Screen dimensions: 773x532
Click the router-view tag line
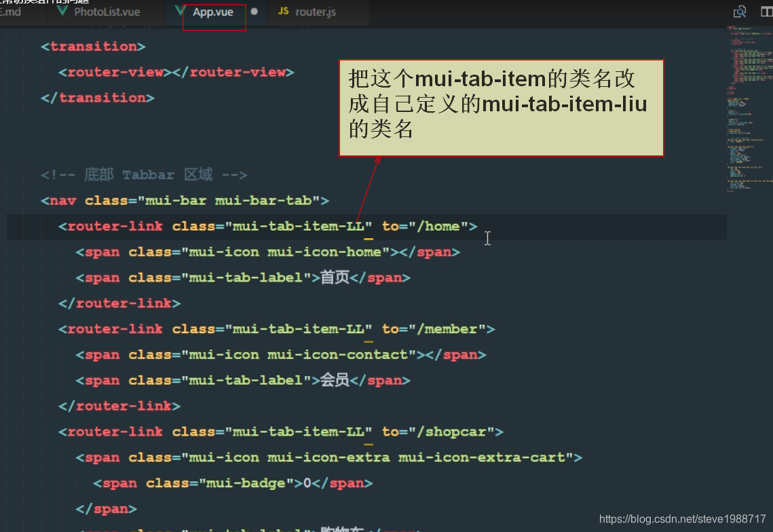(176, 72)
